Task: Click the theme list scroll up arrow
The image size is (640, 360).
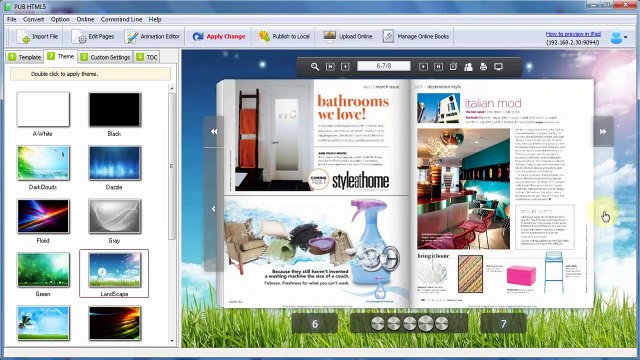Action: point(172,88)
